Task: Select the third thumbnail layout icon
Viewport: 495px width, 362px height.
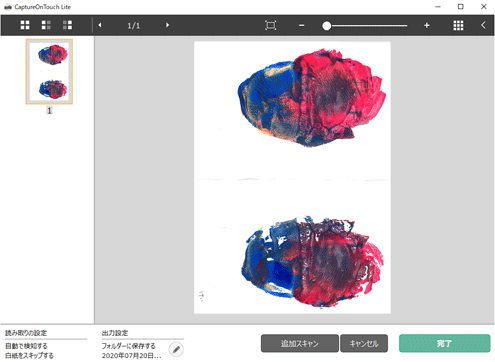Action: [x=67, y=25]
